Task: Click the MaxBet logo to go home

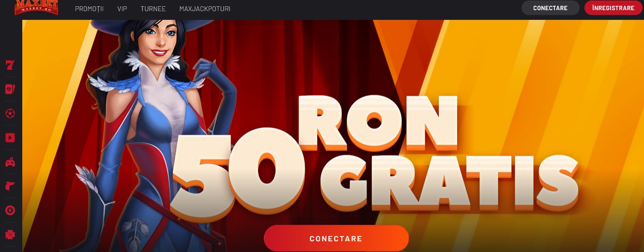Action: click(36, 7)
